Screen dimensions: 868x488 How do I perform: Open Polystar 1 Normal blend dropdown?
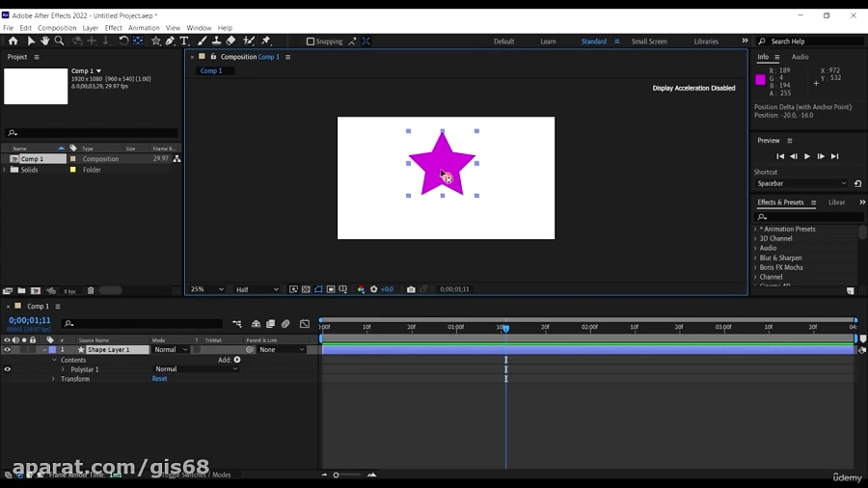[196, 369]
